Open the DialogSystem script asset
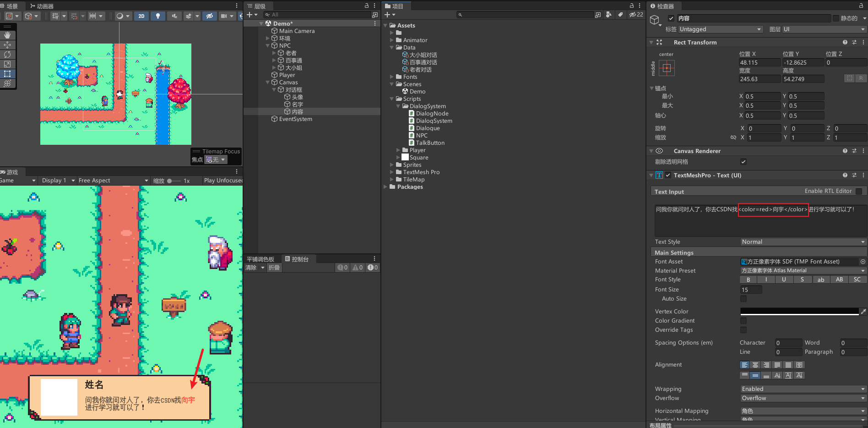 434,121
